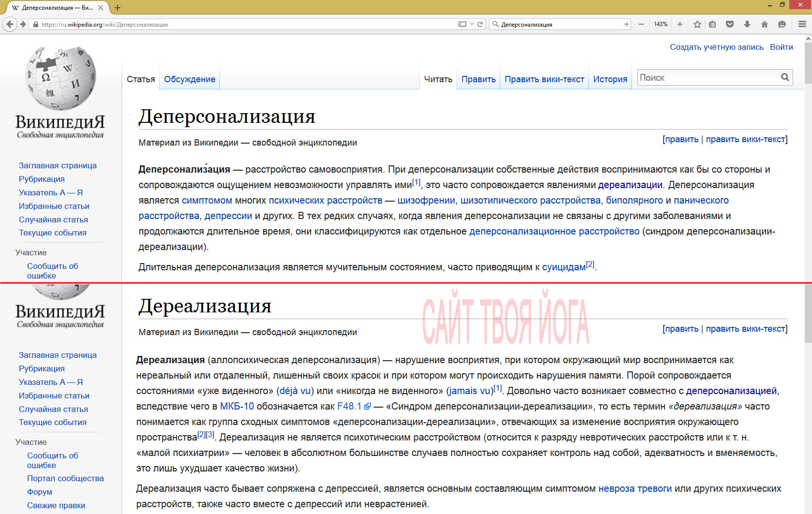812x514 pixels.
Task: Go to the browser home page icon
Action: coord(765,24)
